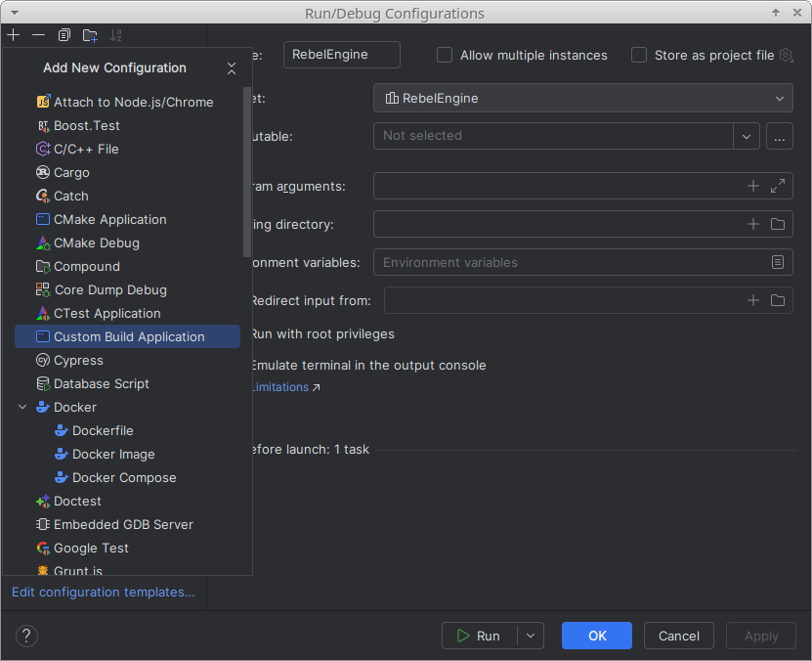
Task: Select Attach to Node.js/Chrome configuration type
Action: tap(127, 102)
